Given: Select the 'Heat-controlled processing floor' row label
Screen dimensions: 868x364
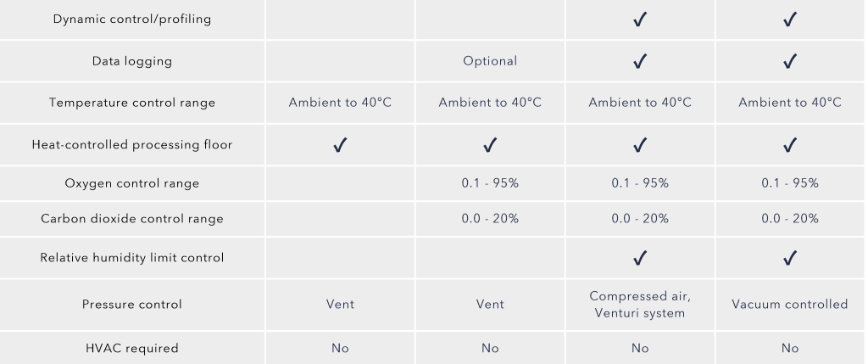Looking at the screenshot, I should [132, 144].
